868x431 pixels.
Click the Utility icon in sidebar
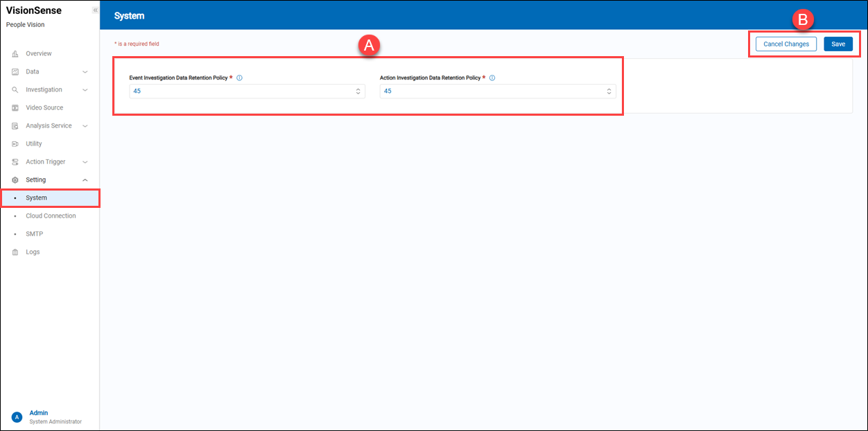(15, 144)
